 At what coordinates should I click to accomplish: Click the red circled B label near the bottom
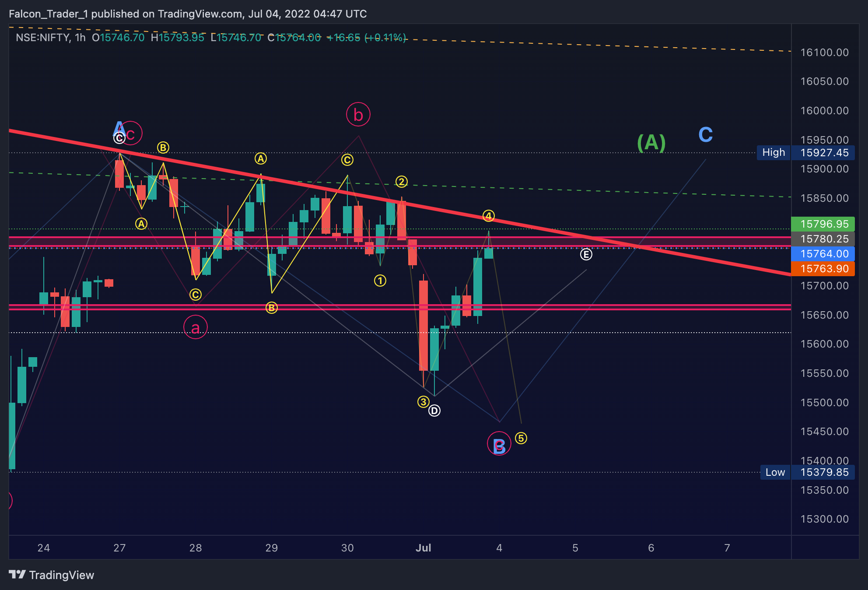pyautogui.click(x=499, y=444)
